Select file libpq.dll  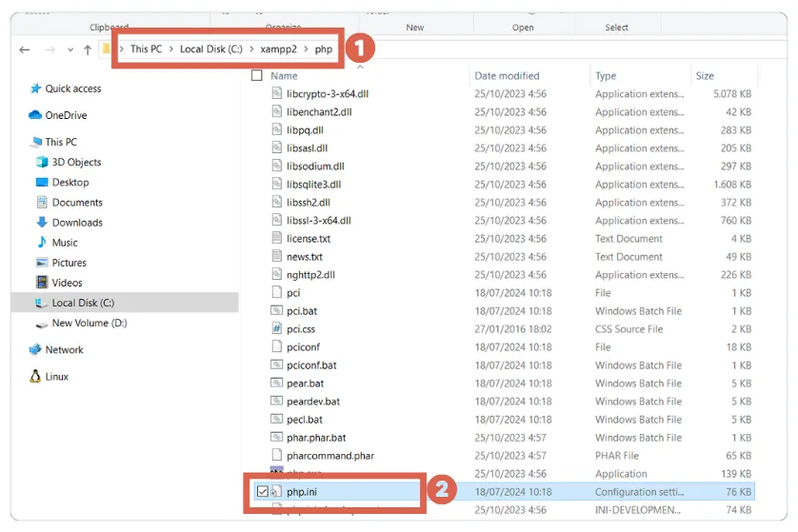(x=305, y=130)
